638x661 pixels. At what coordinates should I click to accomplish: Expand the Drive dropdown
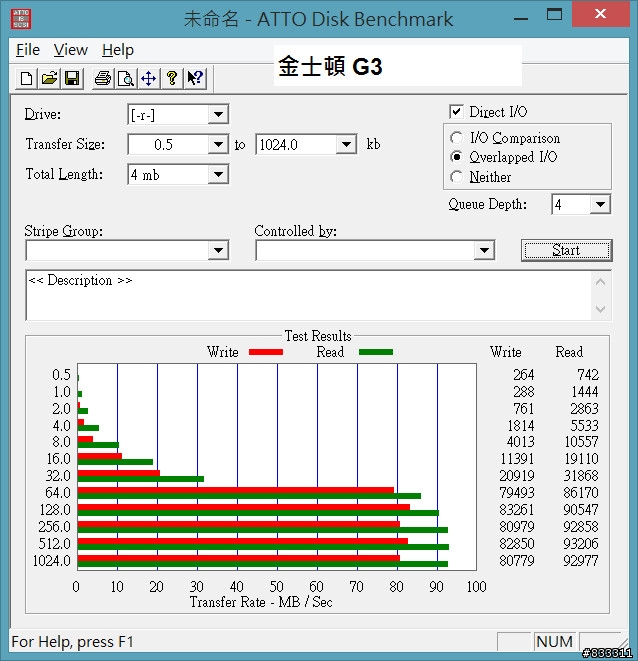218,114
